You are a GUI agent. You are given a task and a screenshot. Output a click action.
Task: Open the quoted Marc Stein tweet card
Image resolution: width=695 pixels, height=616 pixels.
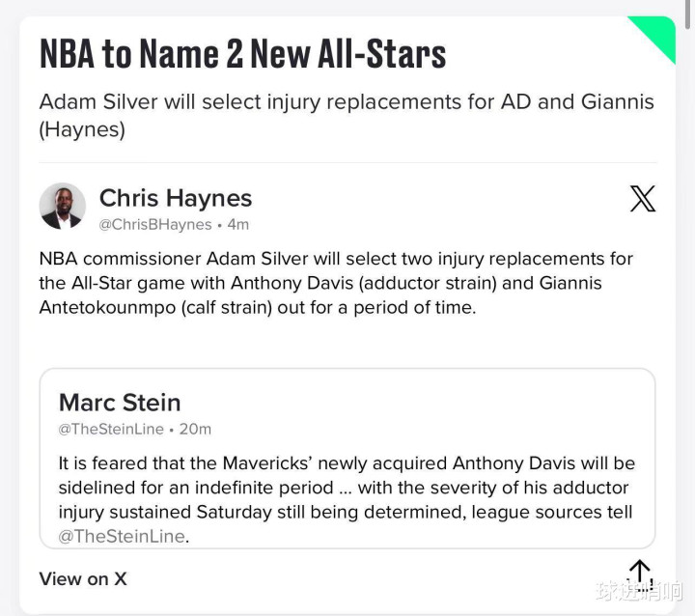click(x=347, y=459)
